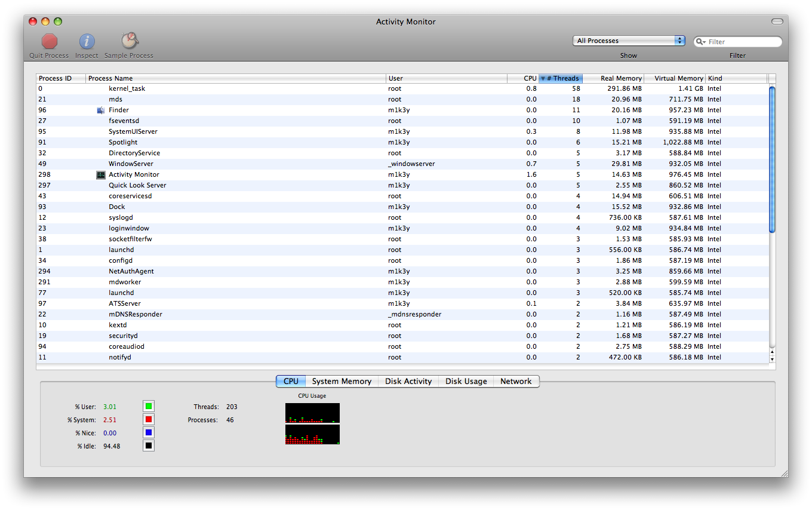Click the magnifier icon in Filter field
This screenshot has height=510, width=812.
pyautogui.click(x=701, y=42)
